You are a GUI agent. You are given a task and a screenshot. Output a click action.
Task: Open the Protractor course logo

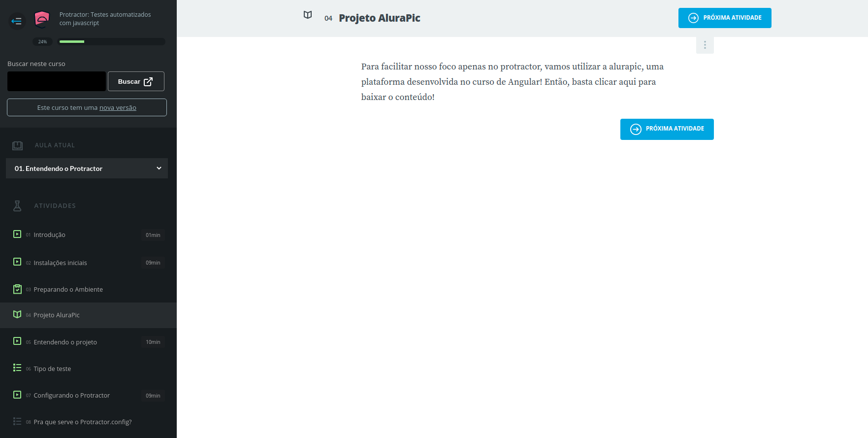coord(42,19)
